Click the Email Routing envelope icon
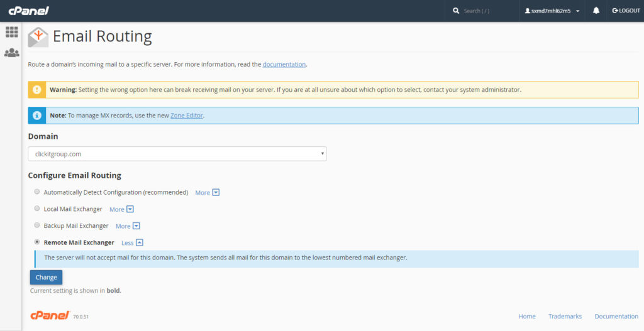This screenshot has width=644, height=331. pyautogui.click(x=38, y=37)
